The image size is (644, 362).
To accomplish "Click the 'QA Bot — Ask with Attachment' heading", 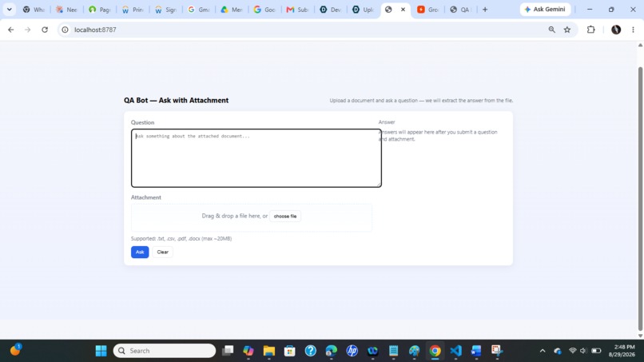I will pyautogui.click(x=177, y=100).
